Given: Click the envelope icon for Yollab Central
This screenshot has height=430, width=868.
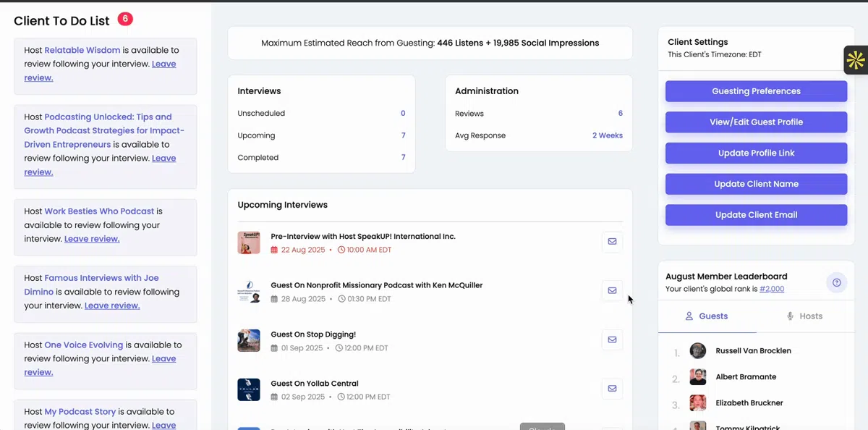Looking at the screenshot, I should [x=612, y=389].
